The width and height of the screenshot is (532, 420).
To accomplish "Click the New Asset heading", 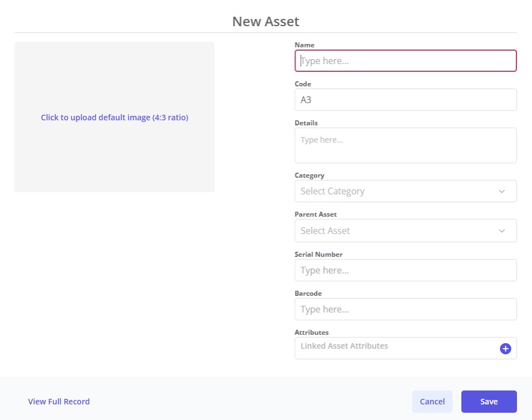I will point(265,22).
